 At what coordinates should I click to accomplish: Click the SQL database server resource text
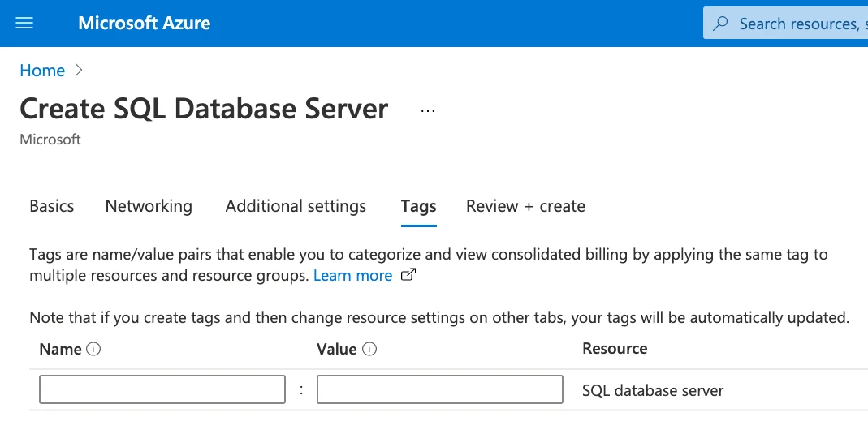(x=653, y=391)
